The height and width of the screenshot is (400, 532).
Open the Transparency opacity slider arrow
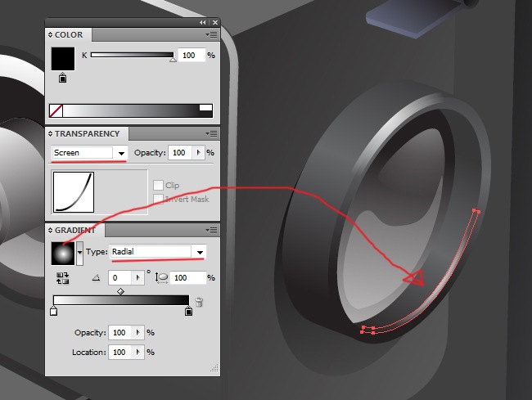pyautogui.click(x=199, y=153)
